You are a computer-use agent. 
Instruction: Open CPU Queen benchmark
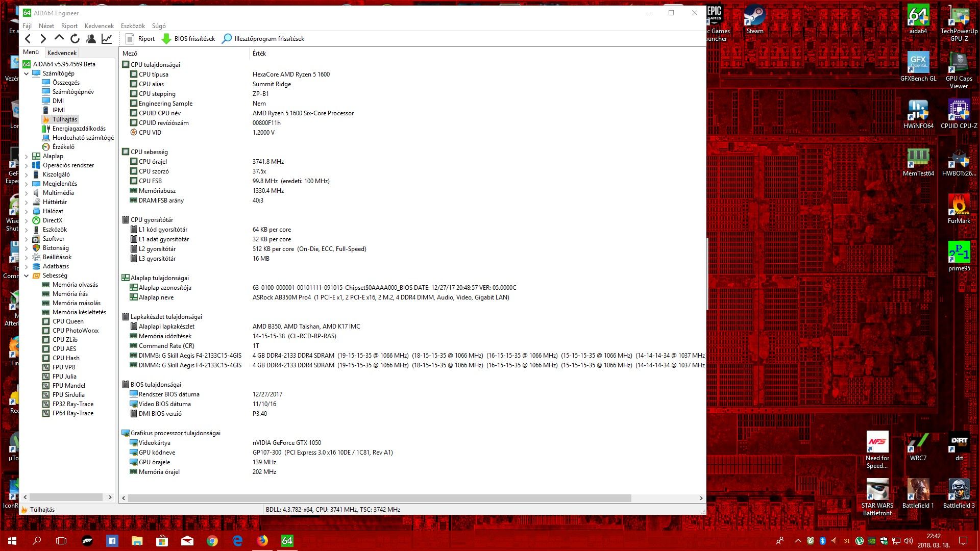68,321
